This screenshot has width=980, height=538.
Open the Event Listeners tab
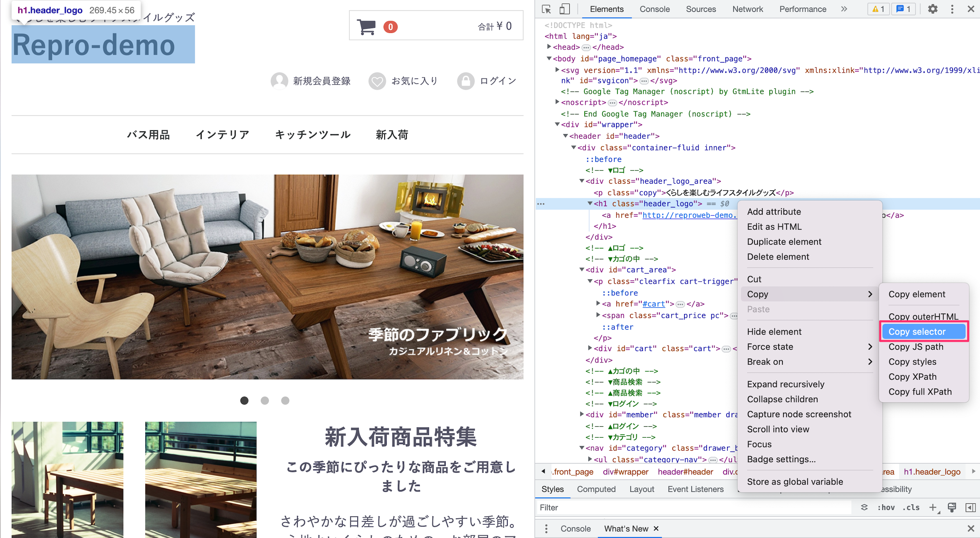click(x=695, y=489)
